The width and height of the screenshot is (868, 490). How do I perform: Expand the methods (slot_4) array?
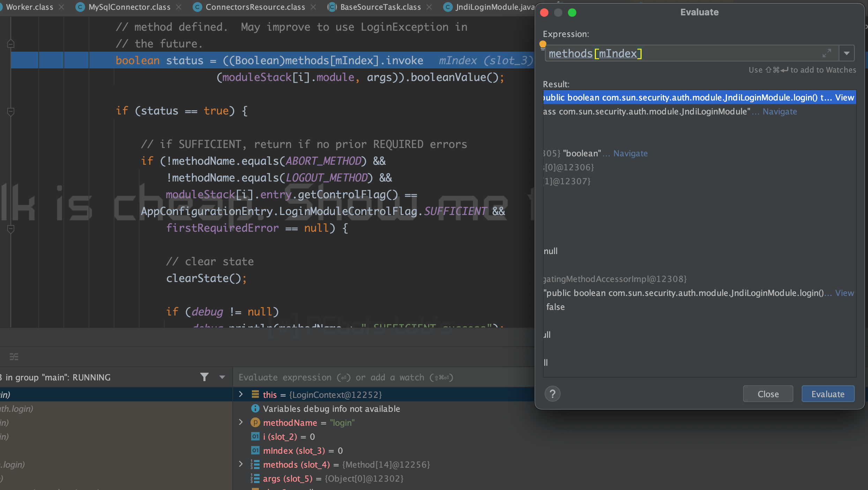(241, 464)
